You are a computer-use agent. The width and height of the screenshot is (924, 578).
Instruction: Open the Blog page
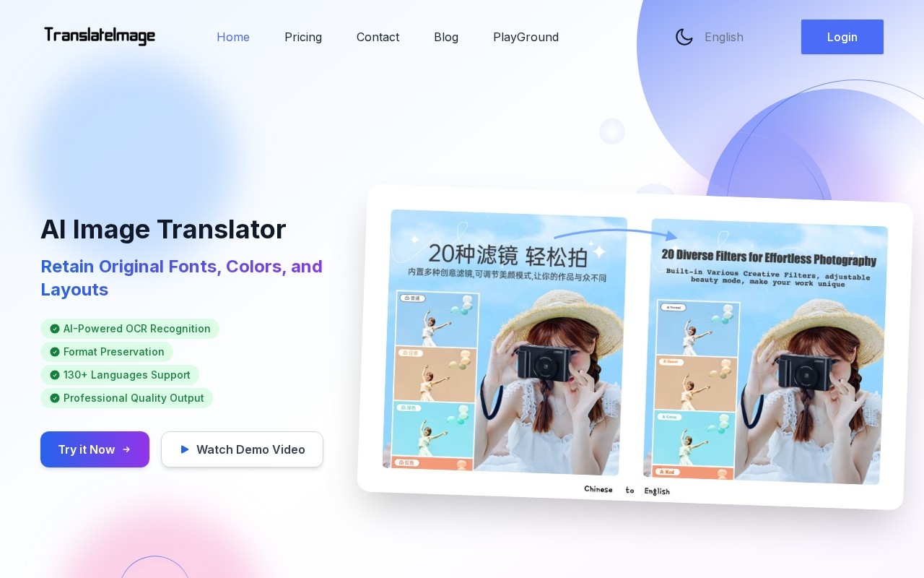pos(446,37)
